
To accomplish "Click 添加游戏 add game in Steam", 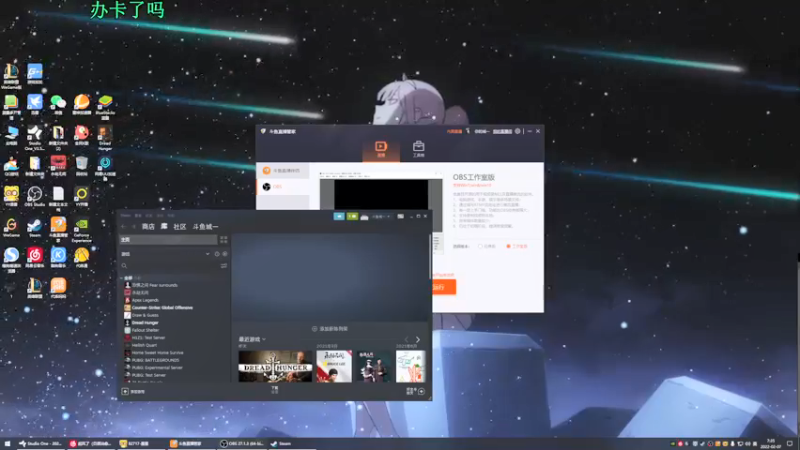I will [x=134, y=391].
